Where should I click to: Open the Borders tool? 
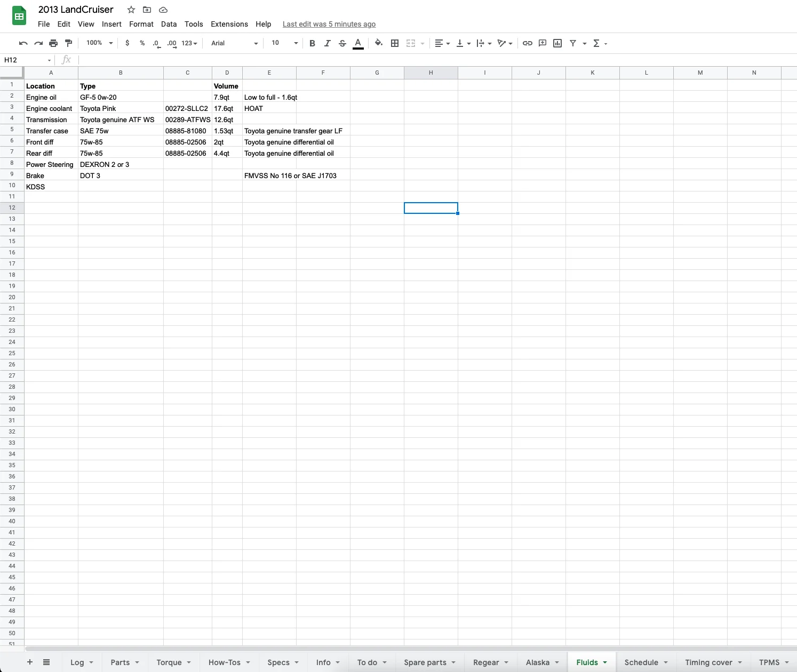[395, 43]
